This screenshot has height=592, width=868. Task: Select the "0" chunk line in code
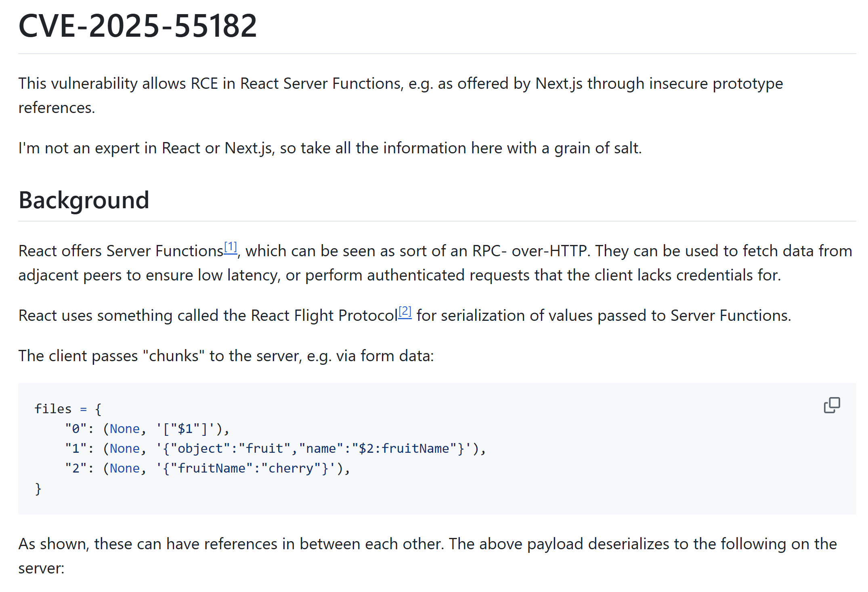tap(147, 429)
